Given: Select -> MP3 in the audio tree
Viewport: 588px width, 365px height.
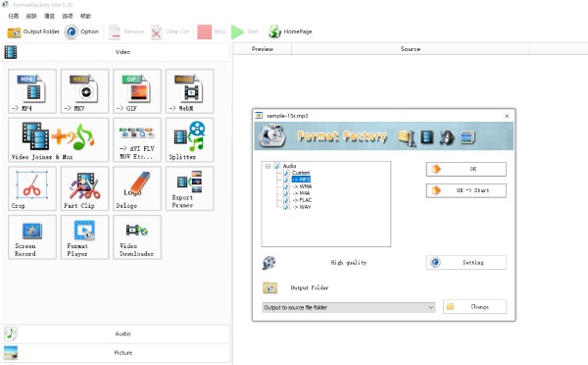Looking at the screenshot, I should point(301,180).
